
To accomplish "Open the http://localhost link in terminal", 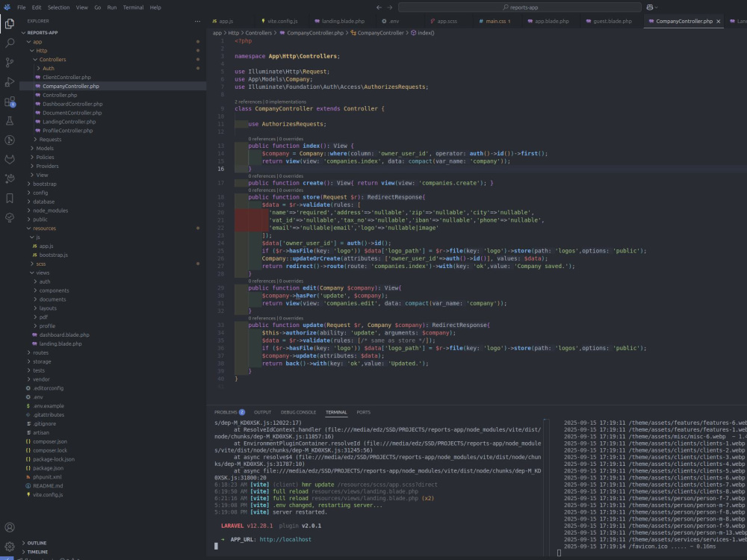I will (285, 540).
